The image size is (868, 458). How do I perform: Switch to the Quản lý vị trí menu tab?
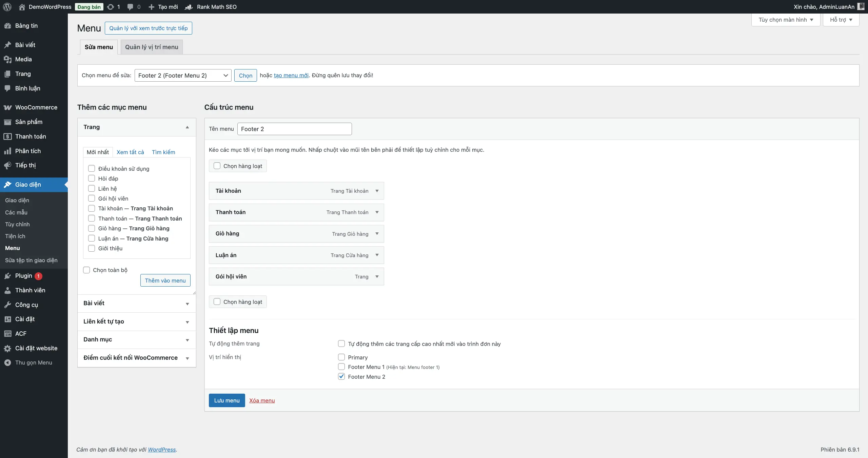point(151,47)
